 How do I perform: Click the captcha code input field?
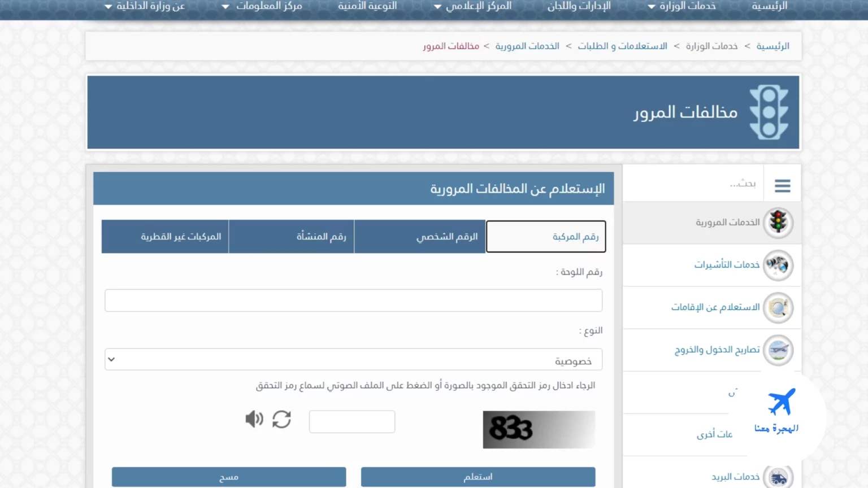[352, 422]
